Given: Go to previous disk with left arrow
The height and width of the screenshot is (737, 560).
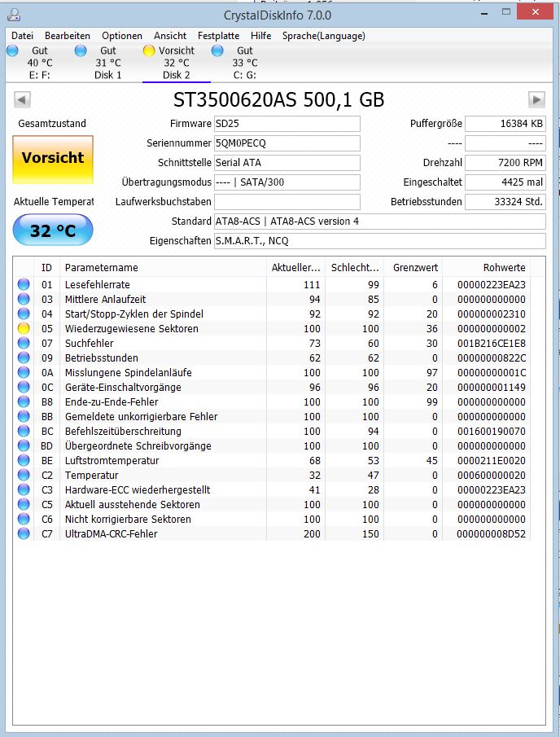Looking at the screenshot, I should 22,99.
